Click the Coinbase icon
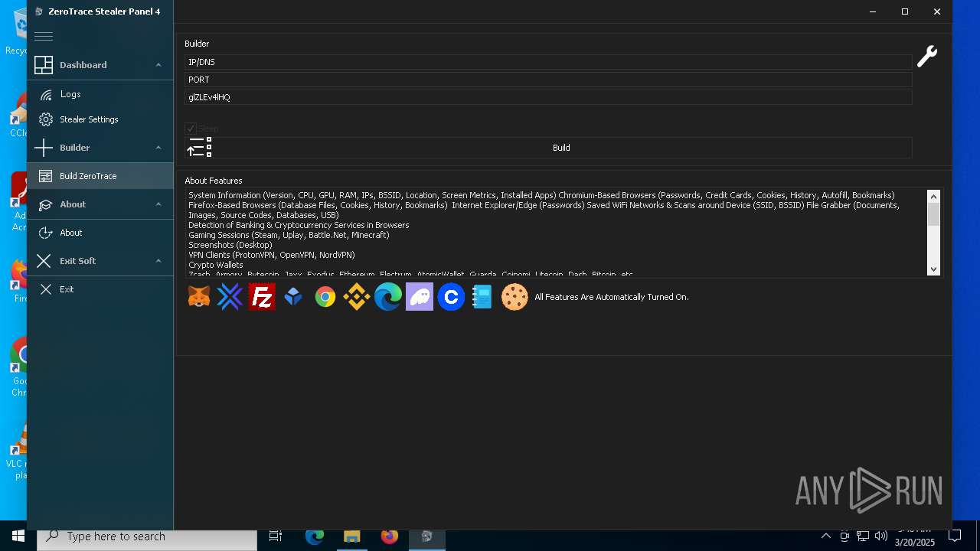Screen dimensions: 980x551 pos(451,297)
